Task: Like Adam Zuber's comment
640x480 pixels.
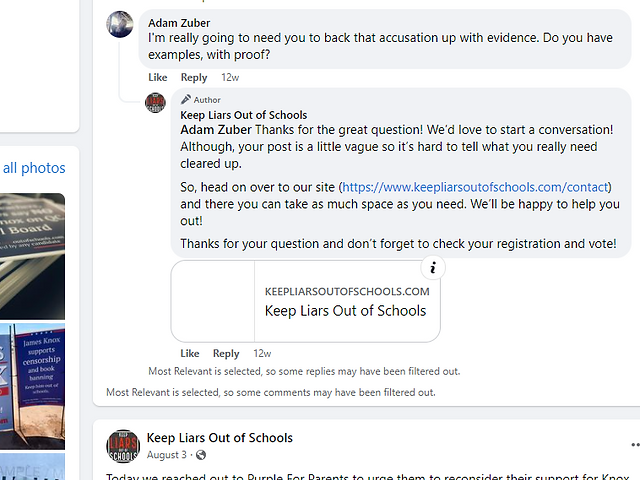Action: point(158,77)
